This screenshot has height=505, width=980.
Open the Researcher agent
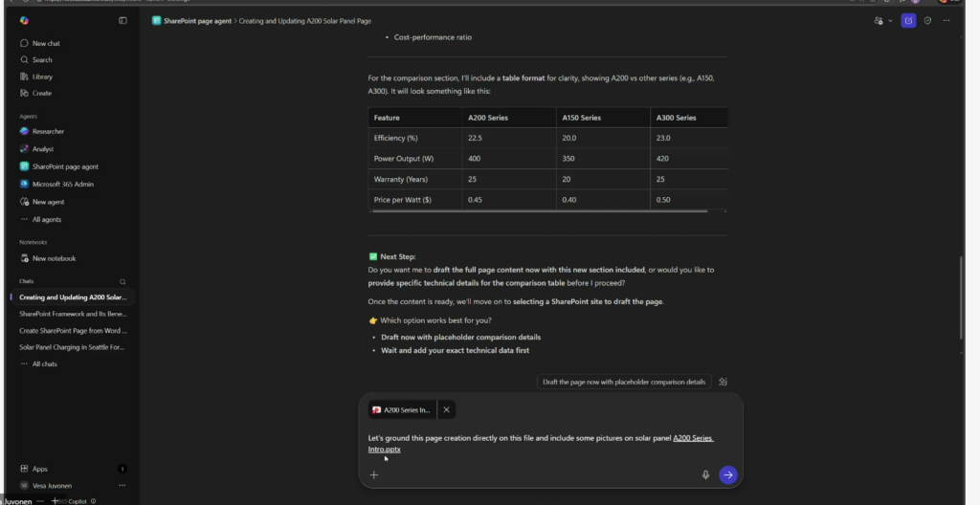coord(48,131)
